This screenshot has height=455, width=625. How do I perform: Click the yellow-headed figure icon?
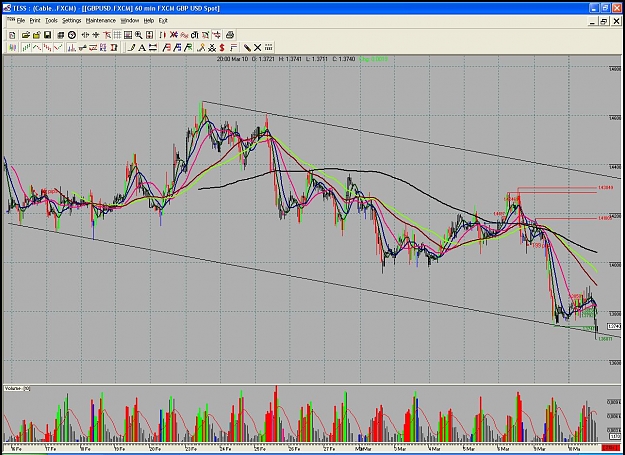pyautogui.click(x=201, y=48)
